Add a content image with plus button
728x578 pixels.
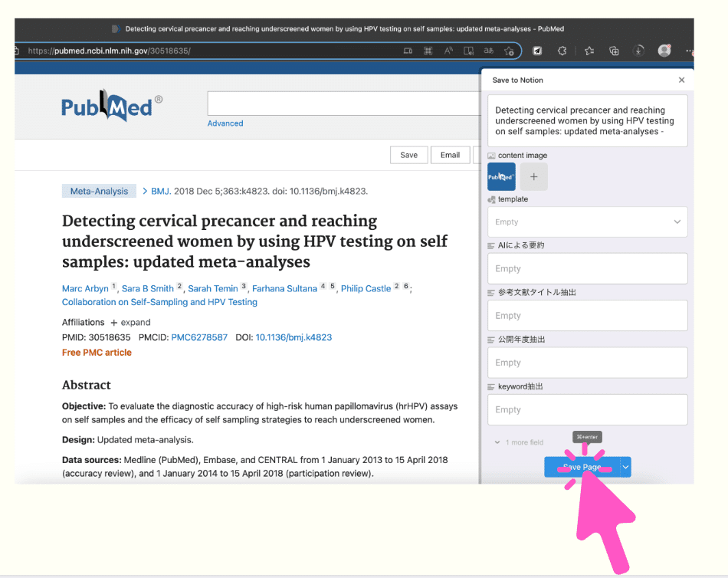(533, 176)
